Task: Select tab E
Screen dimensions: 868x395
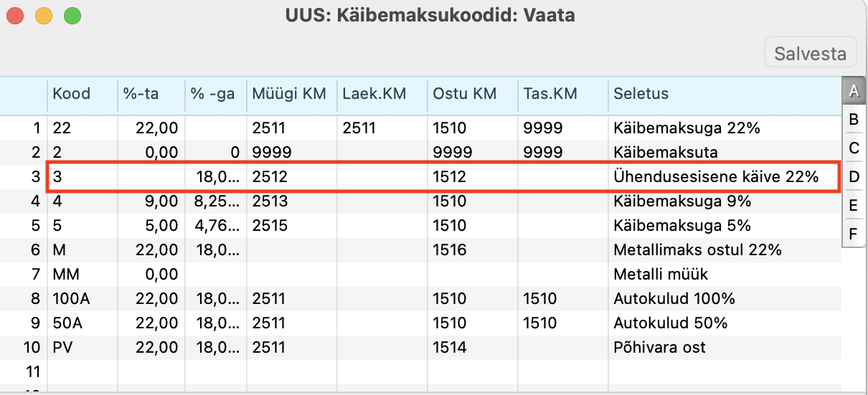Action: click(x=853, y=206)
